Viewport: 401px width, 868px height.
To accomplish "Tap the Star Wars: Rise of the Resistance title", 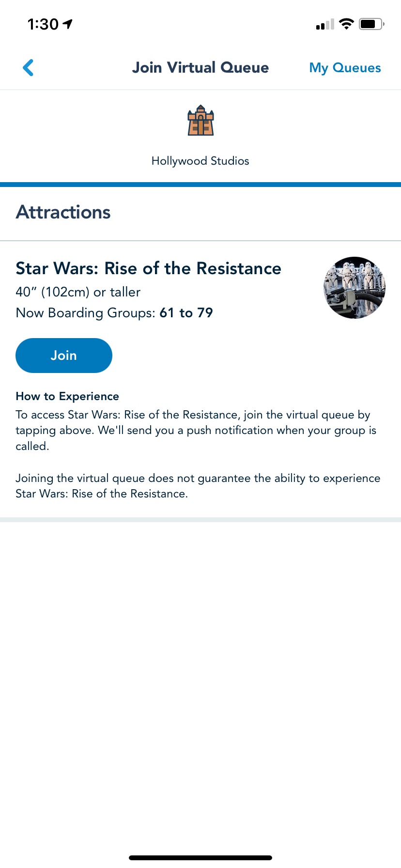I will point(148,268).
